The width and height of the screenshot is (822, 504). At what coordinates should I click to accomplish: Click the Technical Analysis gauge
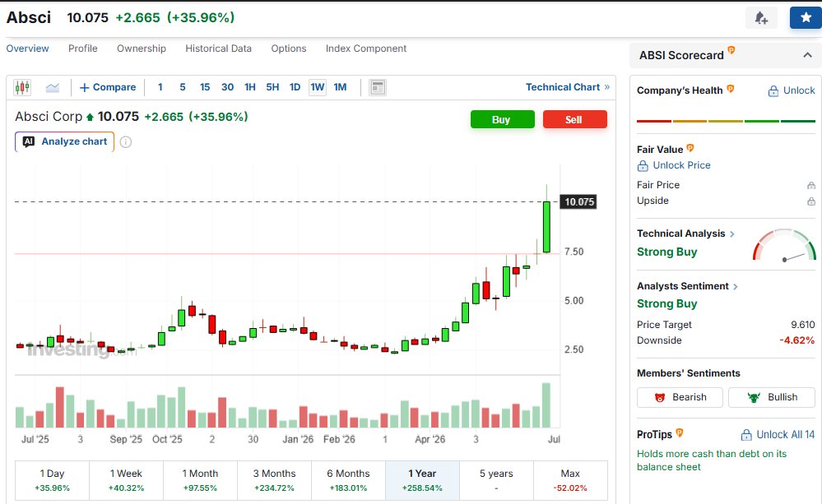point(784,245)
